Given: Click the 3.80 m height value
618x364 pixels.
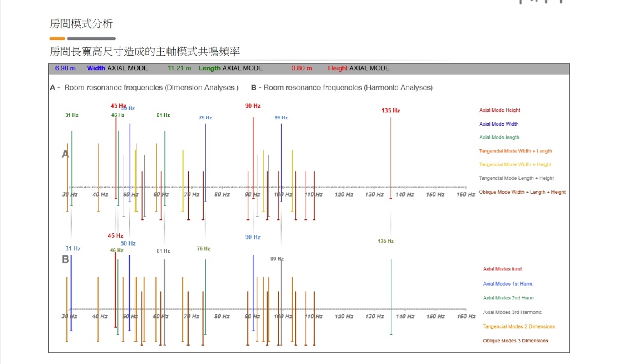Looking at the screenshot, I should (x=302, y=68).
